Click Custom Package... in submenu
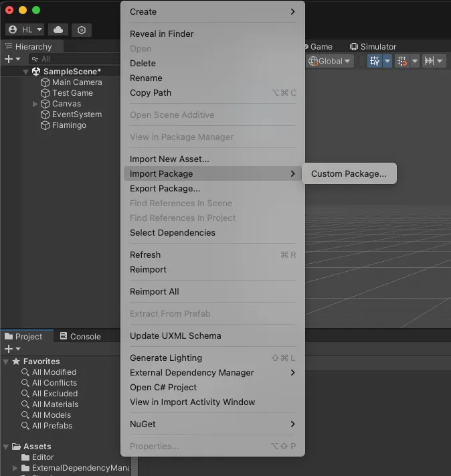Viewport: 451px width, 476px height. coord(349,173)
